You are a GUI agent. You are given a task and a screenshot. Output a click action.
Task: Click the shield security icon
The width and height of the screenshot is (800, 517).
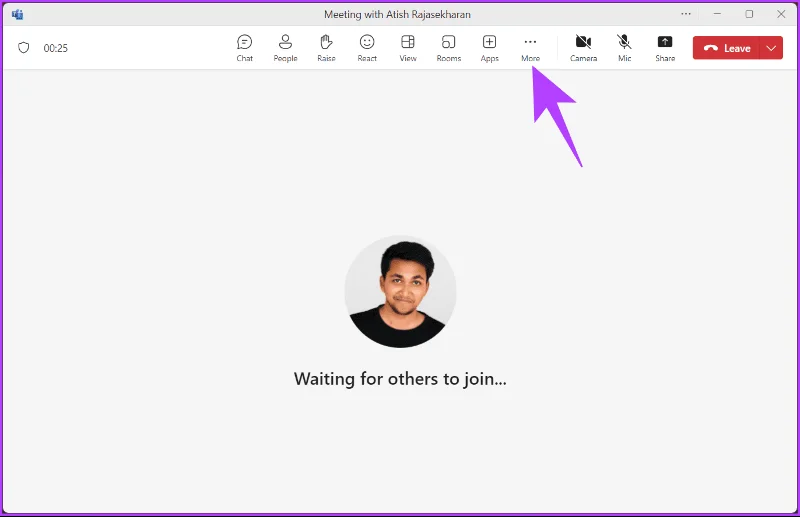tap(23, 48)
